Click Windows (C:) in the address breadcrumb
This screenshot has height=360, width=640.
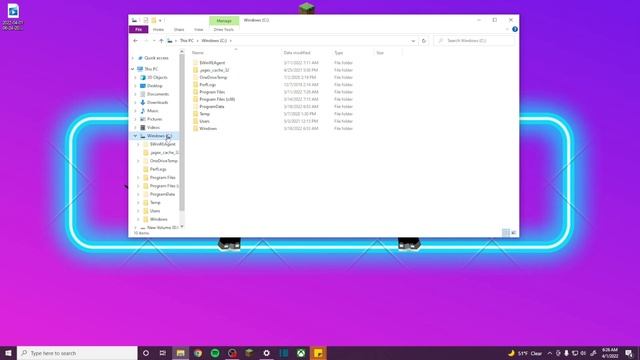[x=214, y=41]
